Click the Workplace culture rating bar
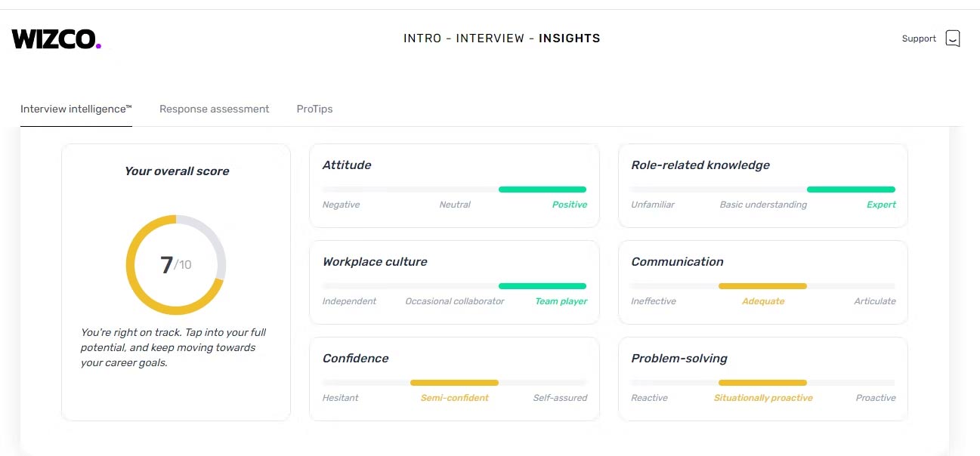Screen dimensions: 980x456 point(454,286)
